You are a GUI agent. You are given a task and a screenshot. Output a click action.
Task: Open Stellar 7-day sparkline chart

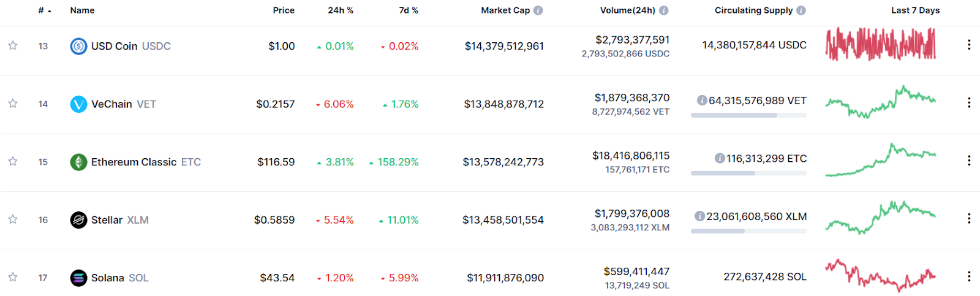pyautogui.click(x=881, y=218)
